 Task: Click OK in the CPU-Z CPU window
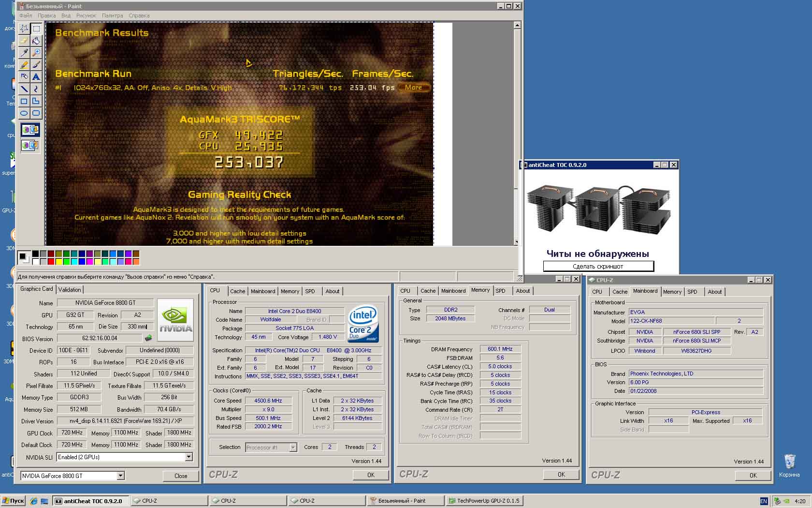[371, 475]
